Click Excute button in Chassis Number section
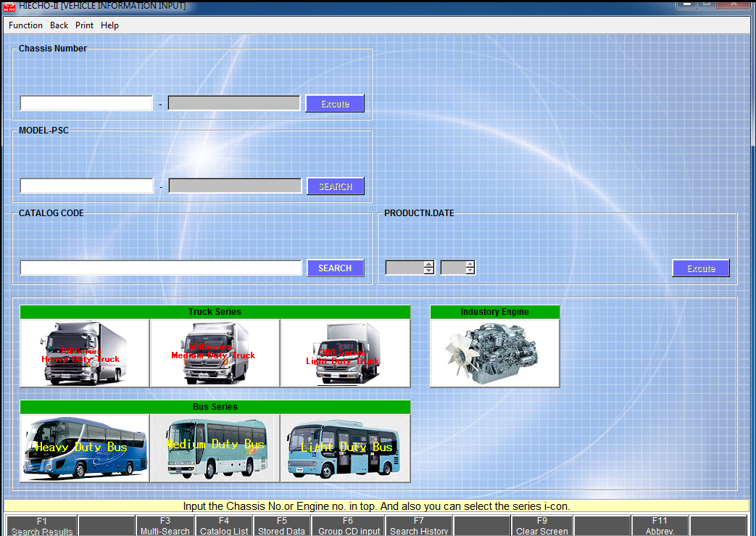Viewport: 756px width, 536px height. point(334,104)
